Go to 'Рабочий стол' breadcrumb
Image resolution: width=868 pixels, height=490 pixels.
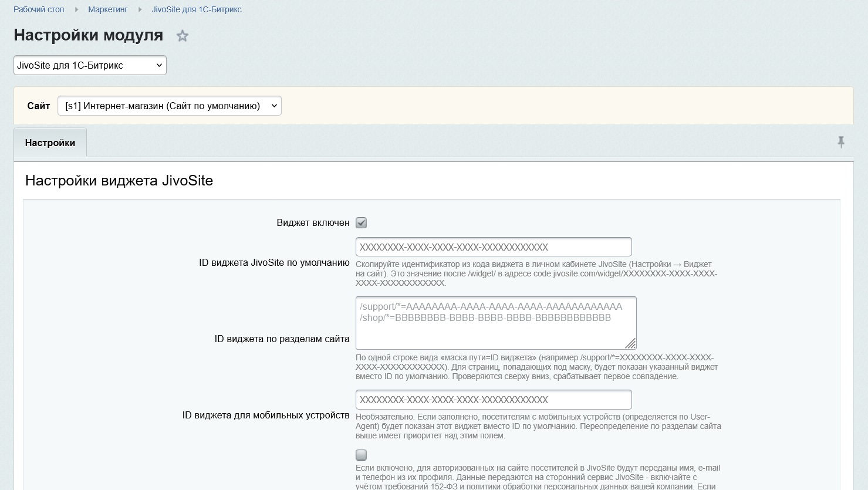(x=39, y=9)
